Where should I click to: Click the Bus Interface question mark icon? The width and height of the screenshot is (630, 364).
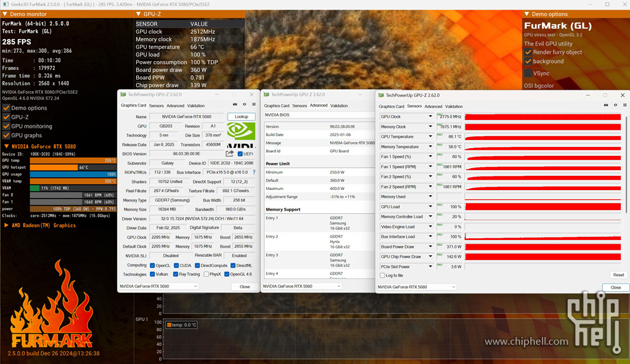(254, 172)
